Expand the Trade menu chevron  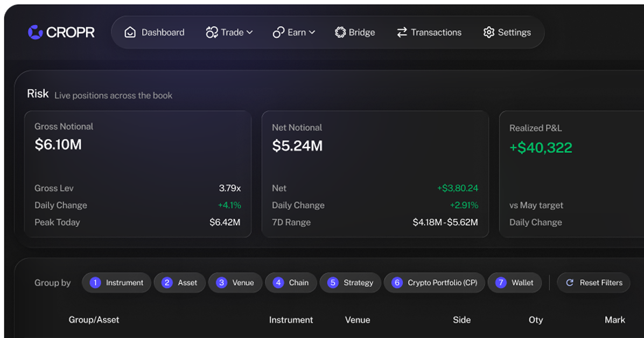pos(250,32)
